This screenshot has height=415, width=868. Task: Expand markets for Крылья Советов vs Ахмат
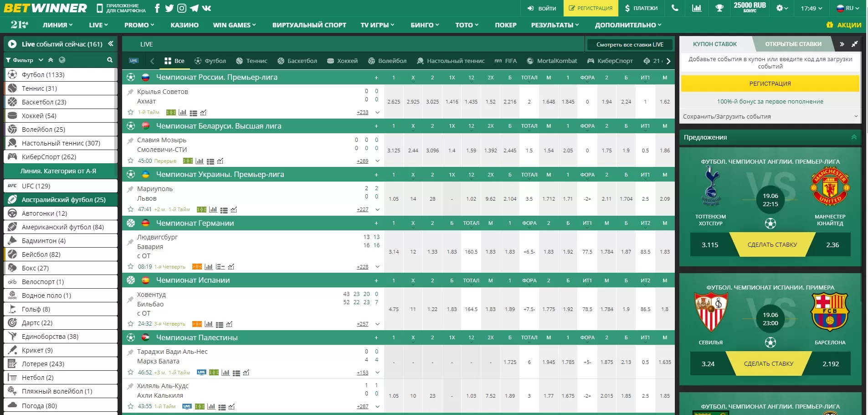pyautogui.click(x=377, y=112)
